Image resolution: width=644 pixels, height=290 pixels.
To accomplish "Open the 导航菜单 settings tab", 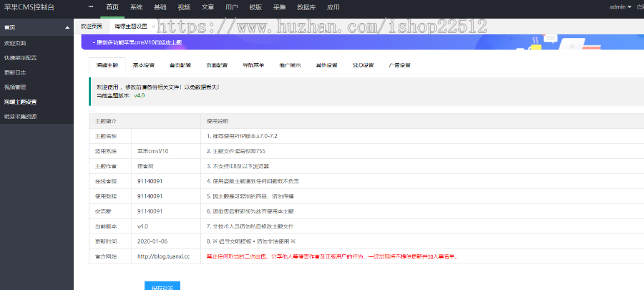I will 253,65.
